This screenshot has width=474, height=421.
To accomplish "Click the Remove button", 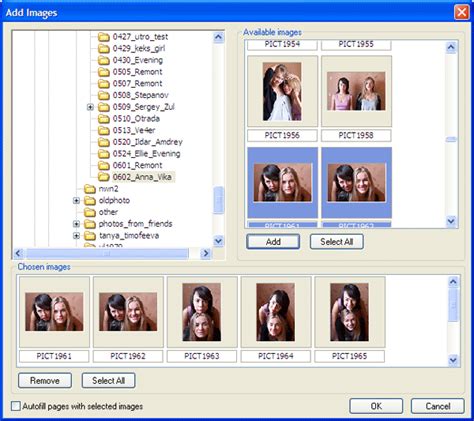I will point(45,380).
